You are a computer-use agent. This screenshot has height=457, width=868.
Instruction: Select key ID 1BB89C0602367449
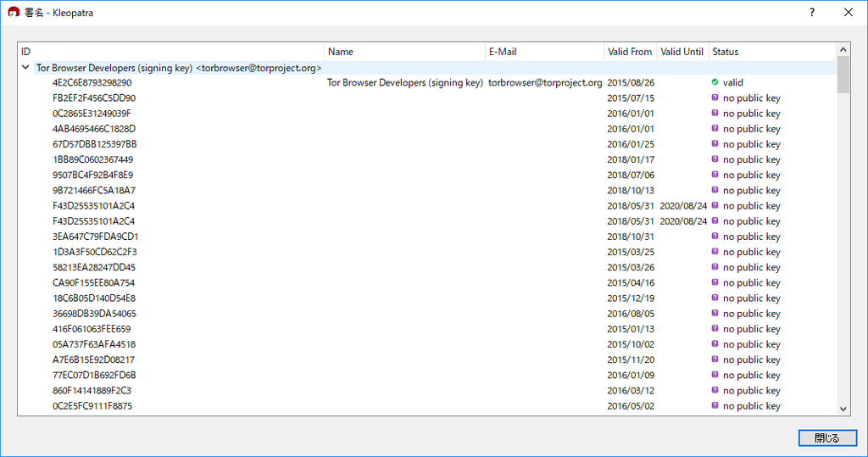93,159
